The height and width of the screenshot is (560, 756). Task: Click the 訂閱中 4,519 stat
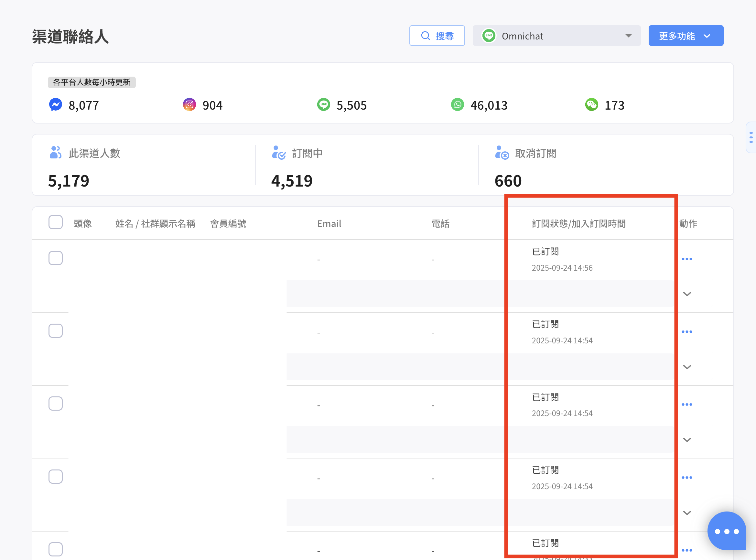292,180
